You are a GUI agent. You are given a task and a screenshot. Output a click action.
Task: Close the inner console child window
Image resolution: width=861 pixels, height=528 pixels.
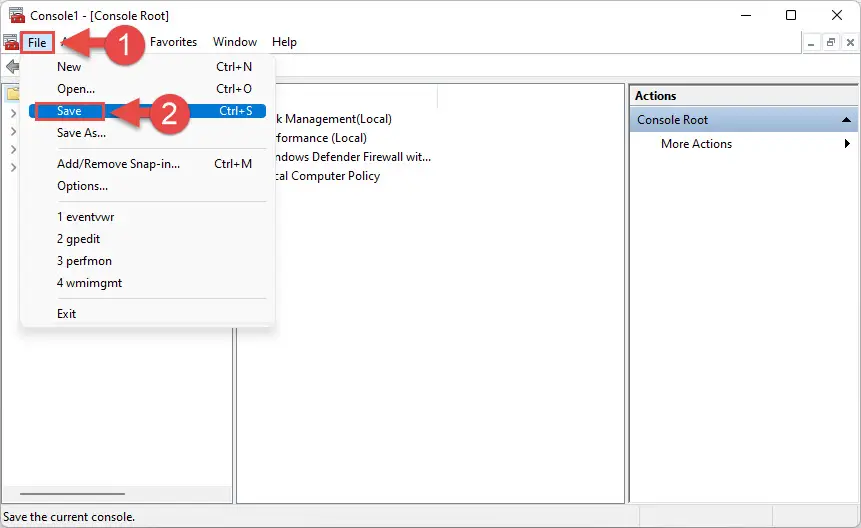(850, 42)
